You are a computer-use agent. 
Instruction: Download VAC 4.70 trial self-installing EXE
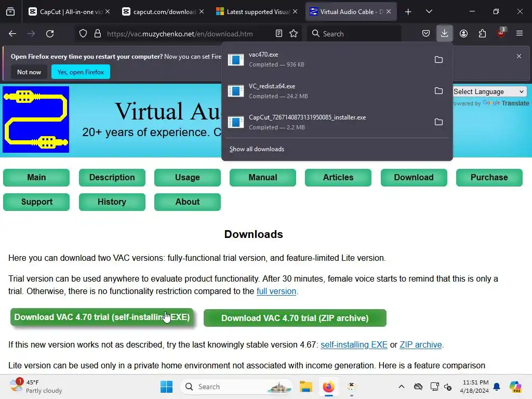(102, 317)
